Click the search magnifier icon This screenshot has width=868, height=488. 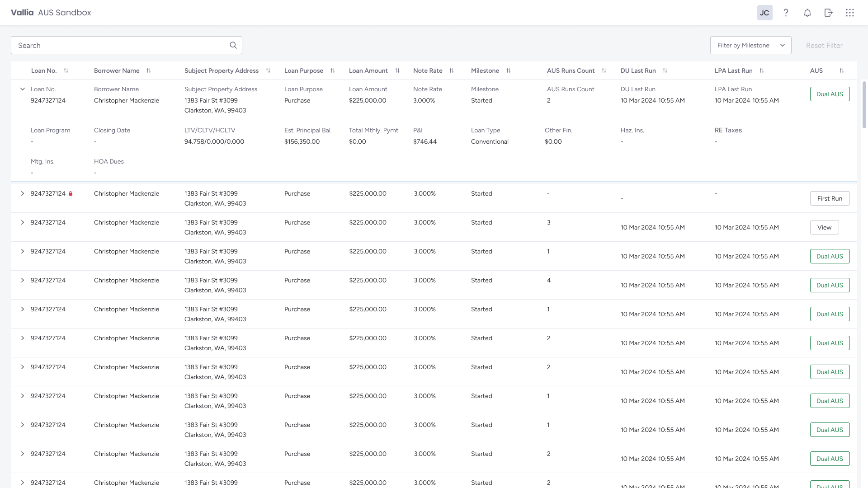(x=233, y=45)
